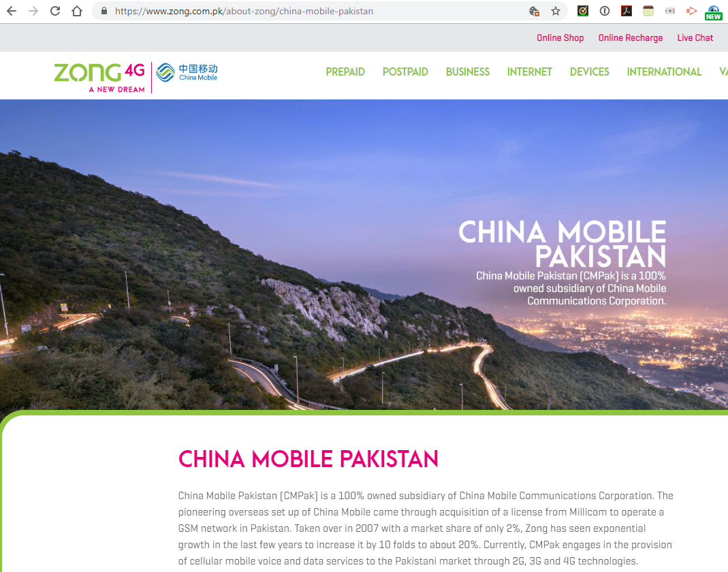
Task: Open the Online Shop link
Action: coord(560,37)
